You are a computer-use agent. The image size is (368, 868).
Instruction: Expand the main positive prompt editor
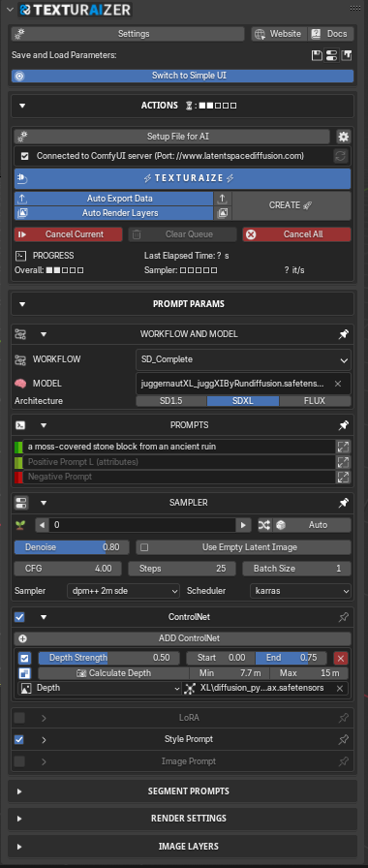(343, 447)
